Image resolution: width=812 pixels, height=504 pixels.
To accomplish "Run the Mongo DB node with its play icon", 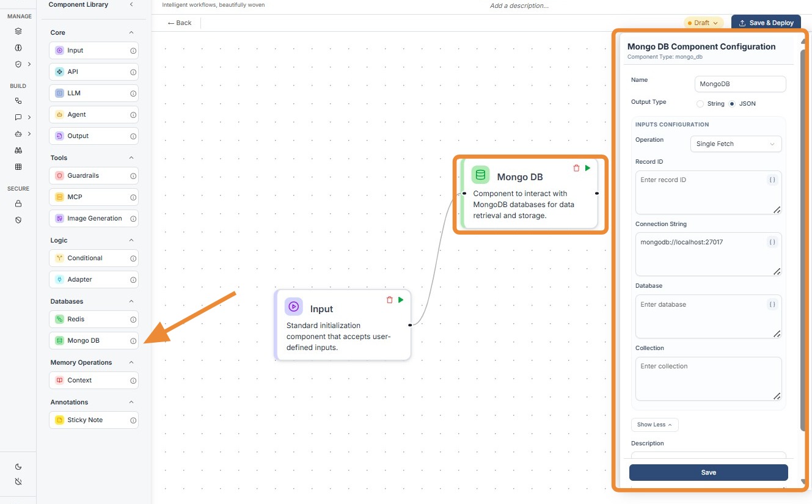I will coord(588,168).
